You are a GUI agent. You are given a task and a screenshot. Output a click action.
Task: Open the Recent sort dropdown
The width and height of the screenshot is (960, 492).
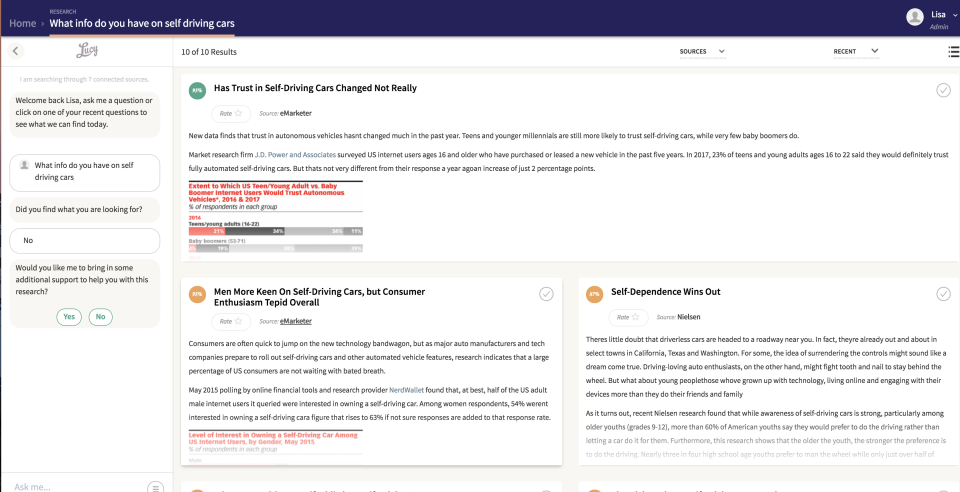[x=856, y=51]
